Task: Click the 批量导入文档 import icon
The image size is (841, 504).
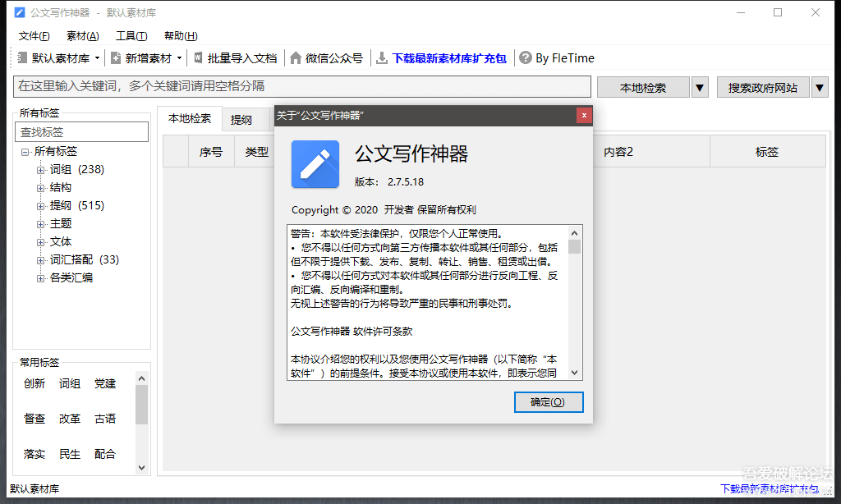Action: tap(199, 57)
